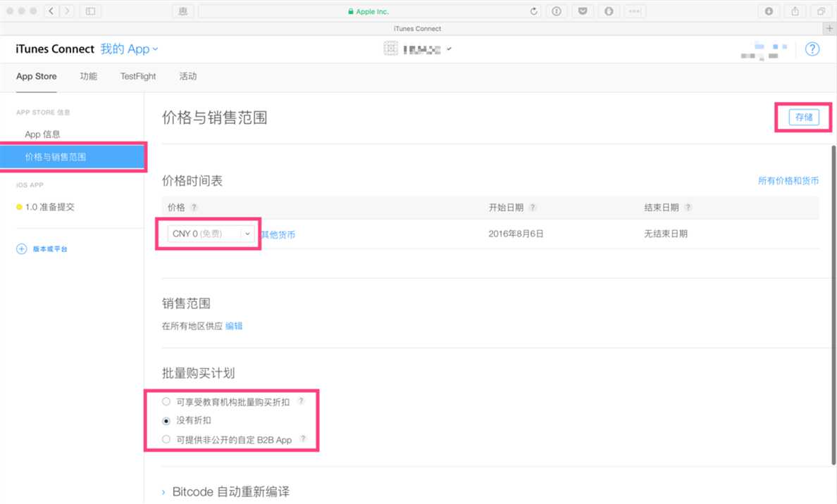Switch to the 功能 tab
This screenshot has width=837, height=504.
[89, 76]
